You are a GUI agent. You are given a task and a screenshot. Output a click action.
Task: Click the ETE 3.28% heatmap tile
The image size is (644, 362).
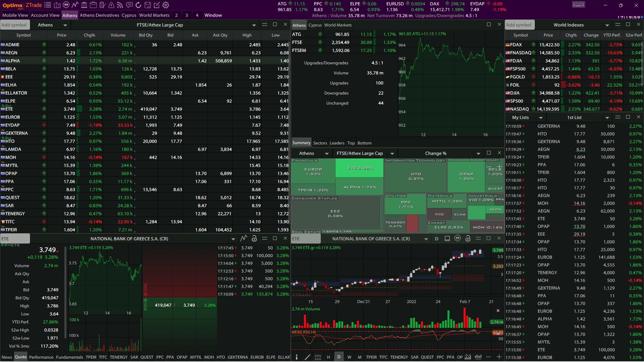360,168
